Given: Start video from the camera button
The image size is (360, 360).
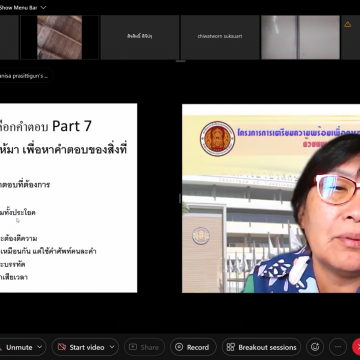Looking at the screenshot, I should [x=81, y=347].
